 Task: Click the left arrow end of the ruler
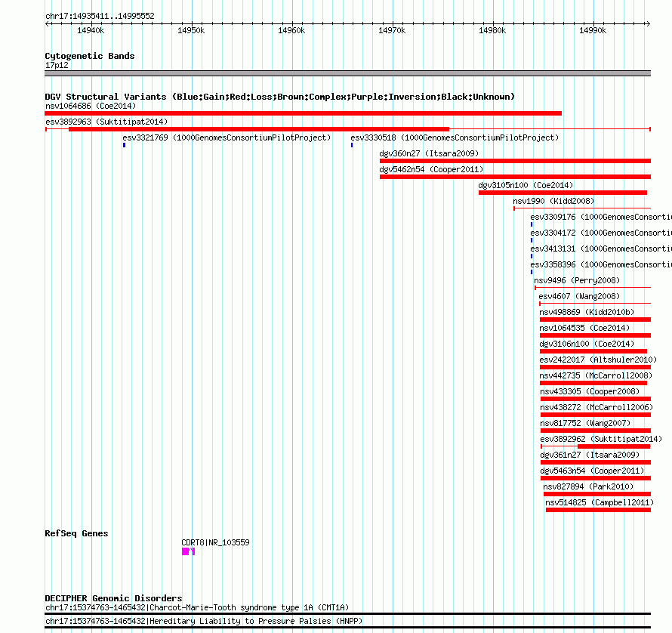[x=47, y=23]
